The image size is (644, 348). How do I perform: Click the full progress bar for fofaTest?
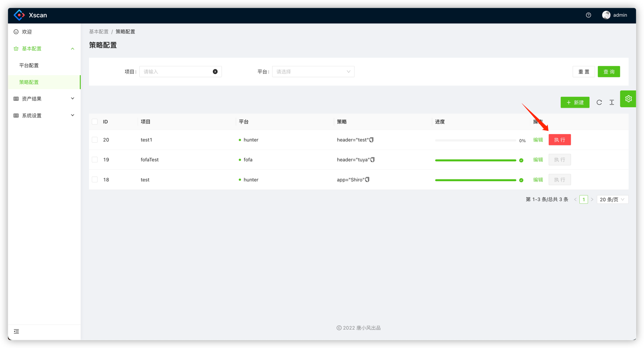(475, 160)
